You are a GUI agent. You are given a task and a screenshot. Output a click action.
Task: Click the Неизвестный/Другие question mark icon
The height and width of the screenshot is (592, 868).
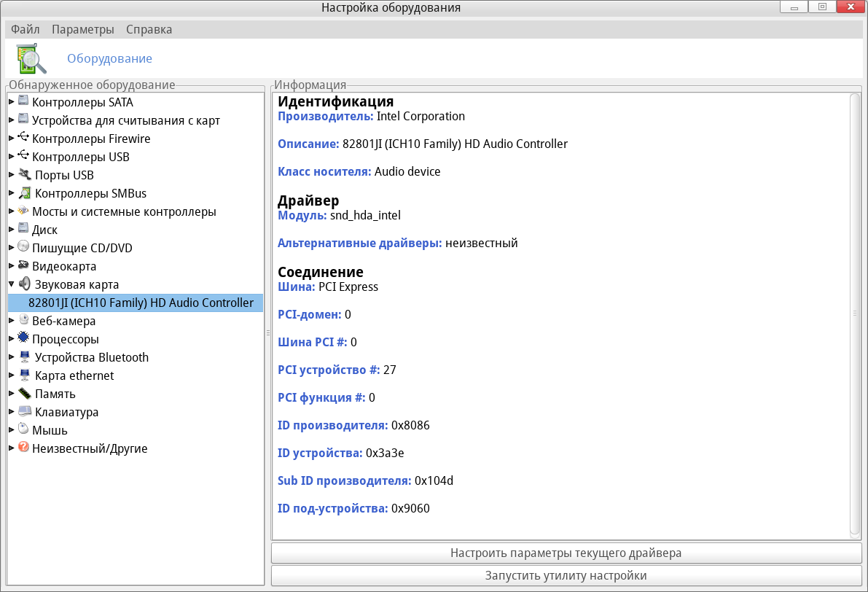click(23, 447)
